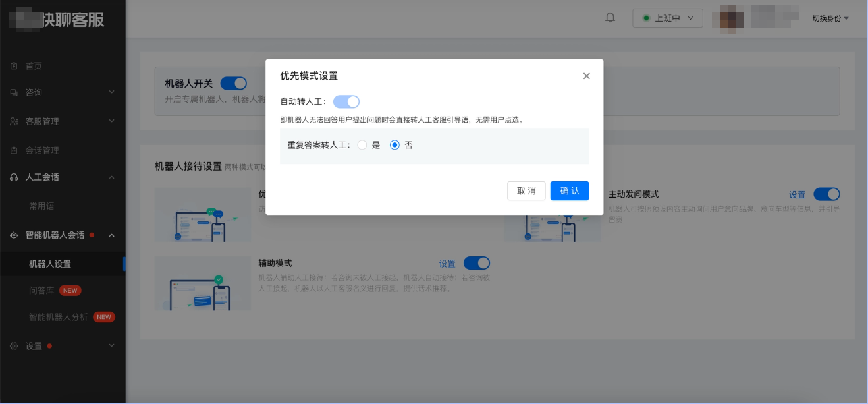This screenshot has width=868, height=404.
Task: Expand the 切换身份 dropdown
Action: (831, 19)
